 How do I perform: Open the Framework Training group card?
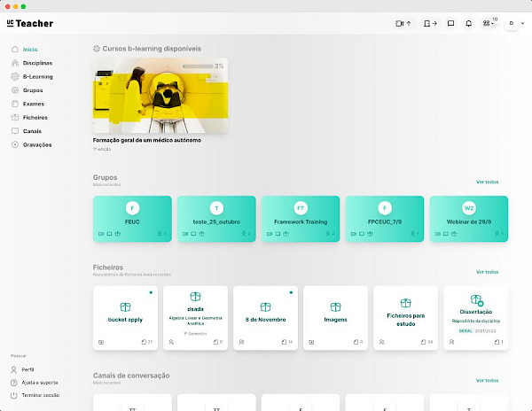(300, 219)
